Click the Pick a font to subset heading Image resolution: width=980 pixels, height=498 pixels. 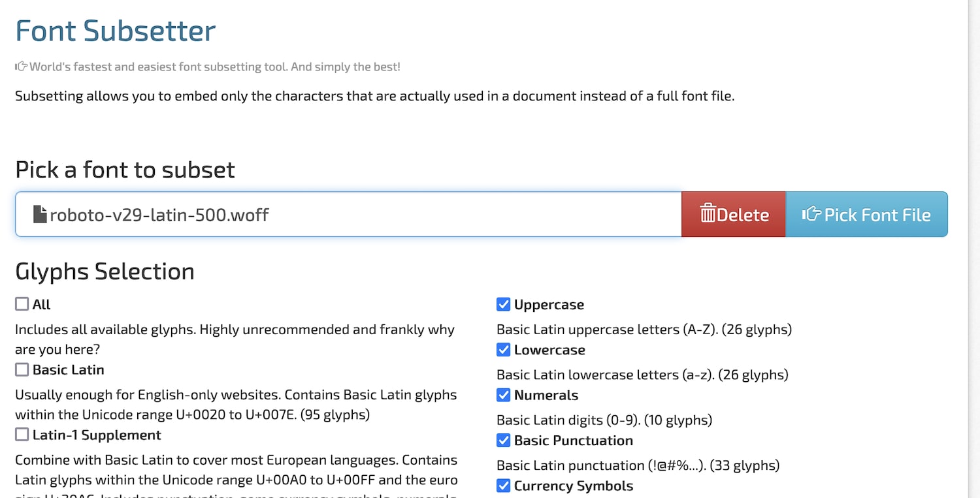[125, 170]
